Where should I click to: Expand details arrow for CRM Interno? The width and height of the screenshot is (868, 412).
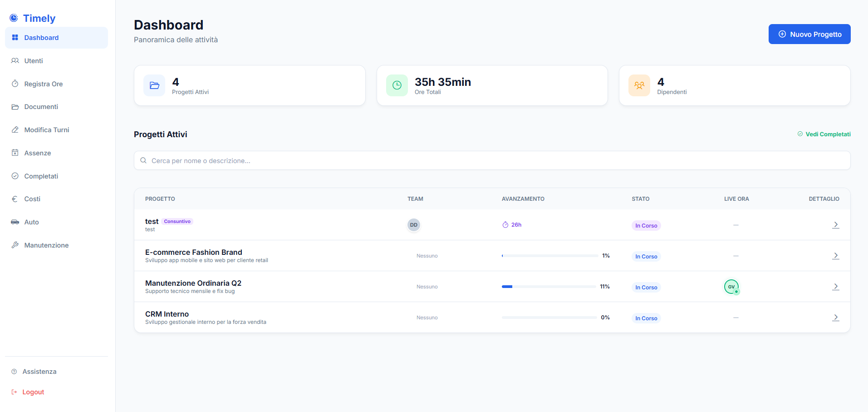tap(835, 318)
